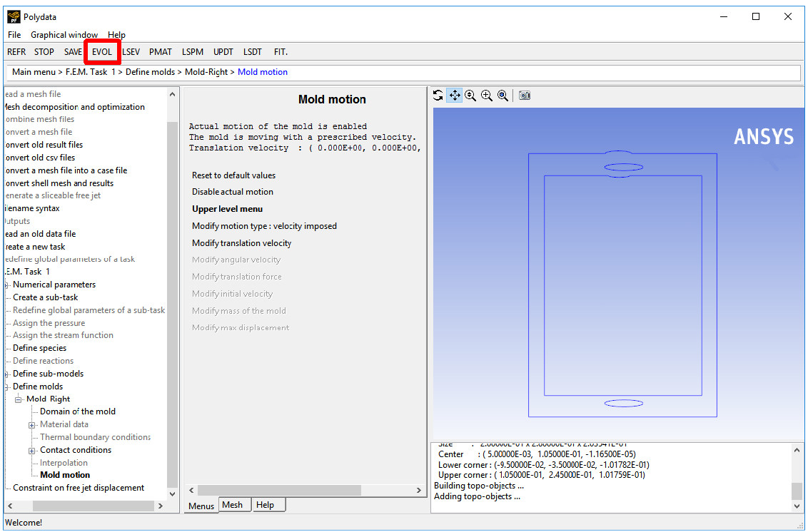Click the tree panel scroll-right arrow
Screen dimensions: 808x532
point(161,506)
